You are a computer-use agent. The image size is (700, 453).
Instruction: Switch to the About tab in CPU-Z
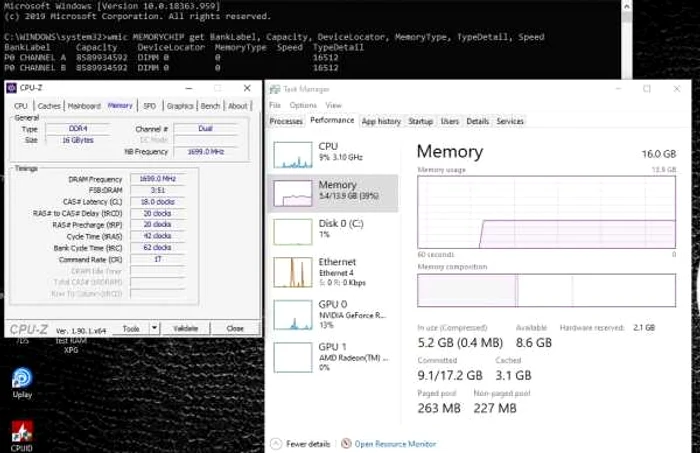238,106
